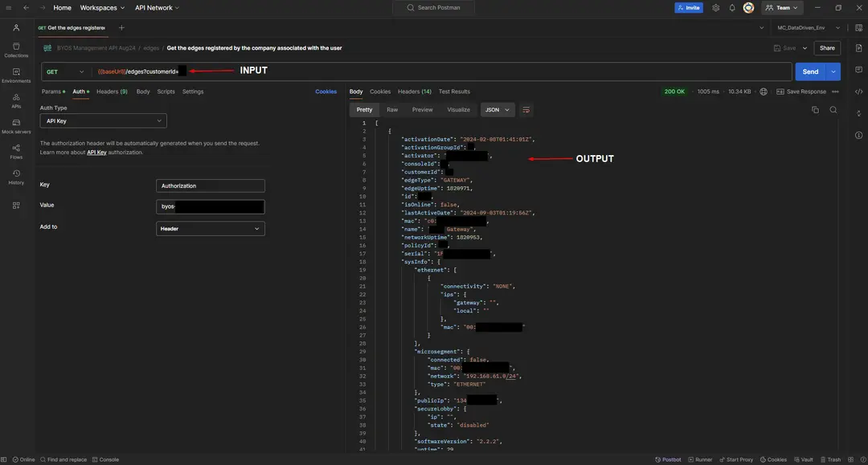The image size is (868, 465).
Task: Open the documentation icon in right sidebar
Action: click(858, 48)
